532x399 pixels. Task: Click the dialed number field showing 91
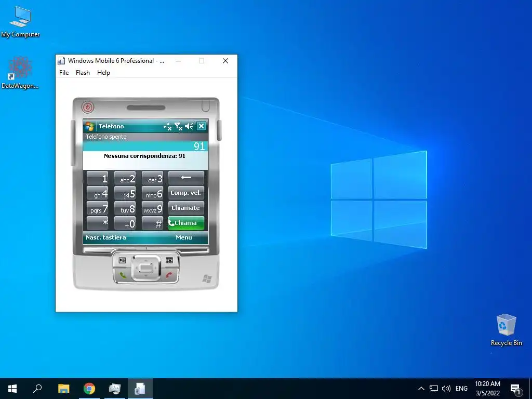tap(145, 146)
